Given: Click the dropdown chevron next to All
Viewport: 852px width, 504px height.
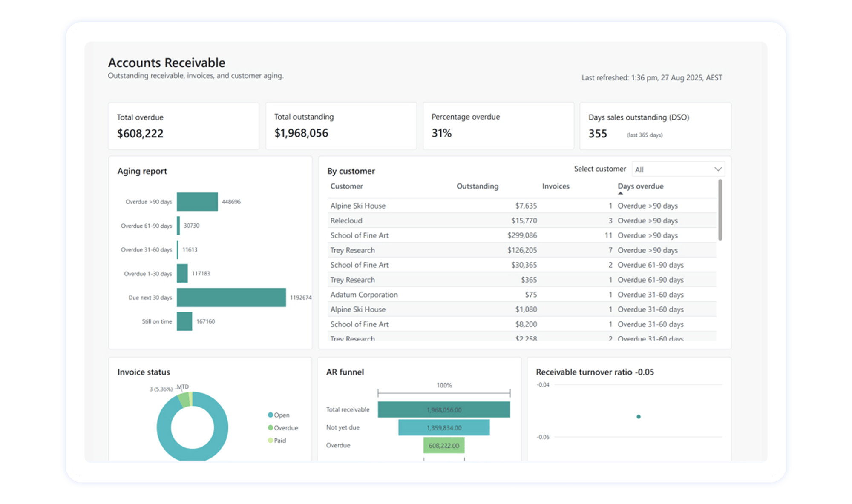Looking at the screenshot, I should point(717,169).
